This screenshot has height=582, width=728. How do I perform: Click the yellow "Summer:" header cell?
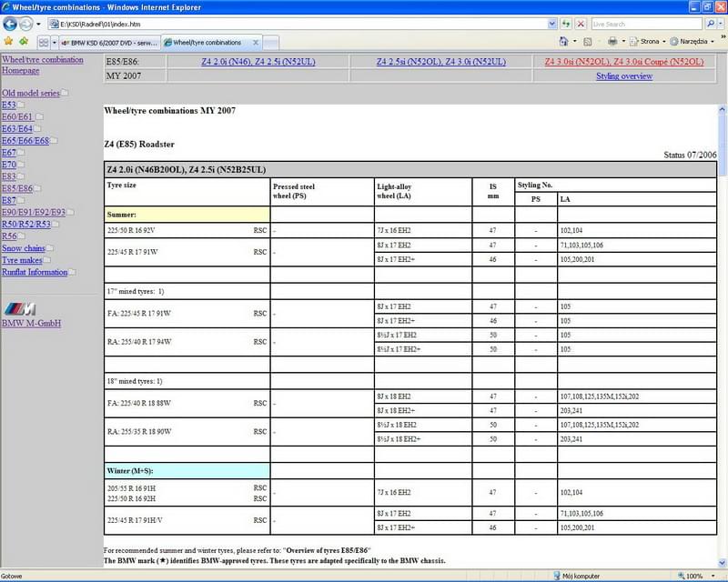click(187, 215)
